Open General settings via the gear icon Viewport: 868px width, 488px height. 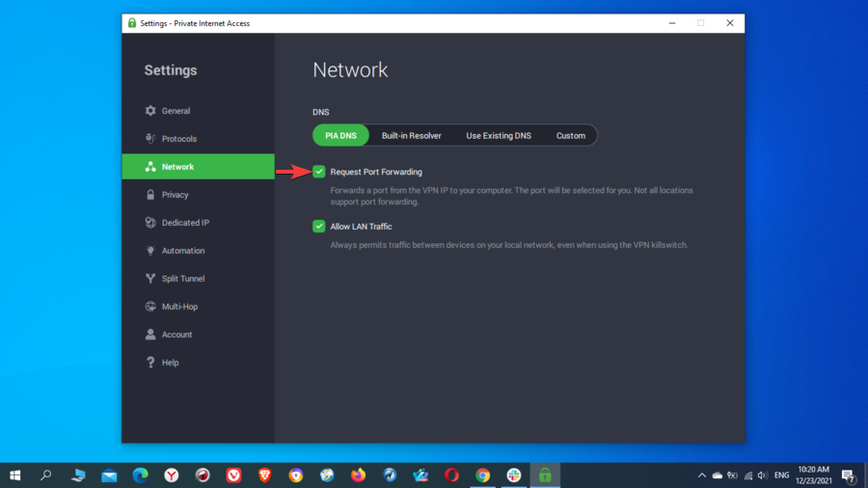(x=150, y=111)
